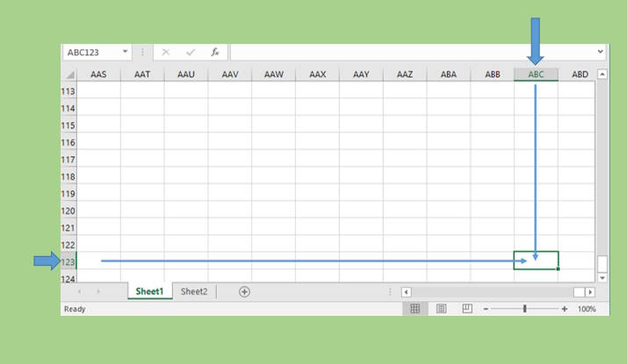Switch to the Sheet2 tab

(x=194, y=291)
